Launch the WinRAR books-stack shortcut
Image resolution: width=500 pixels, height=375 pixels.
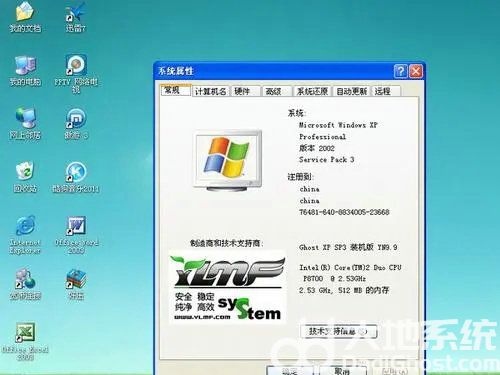pyautogui.click(x=76, y=284)
